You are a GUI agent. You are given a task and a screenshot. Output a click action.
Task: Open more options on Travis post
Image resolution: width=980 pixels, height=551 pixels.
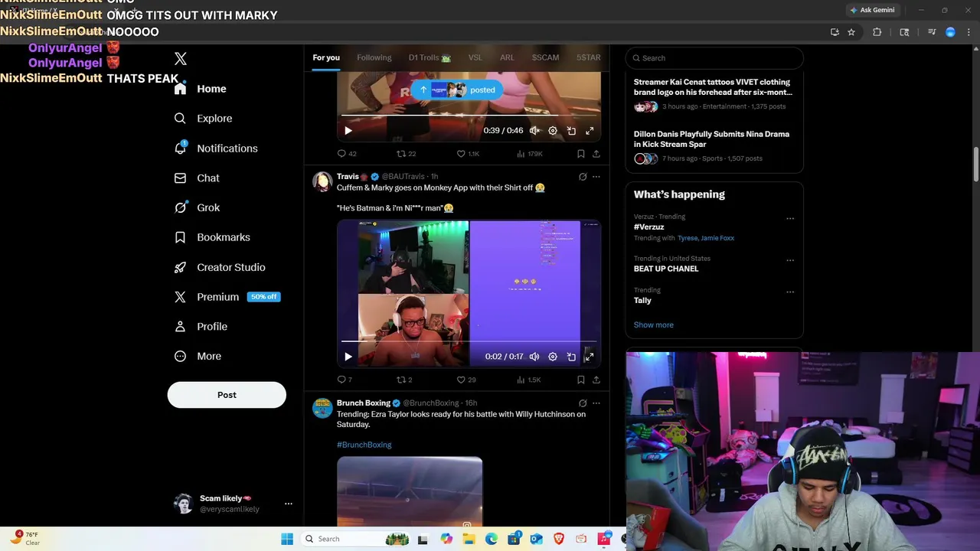[x=596, y=177]
